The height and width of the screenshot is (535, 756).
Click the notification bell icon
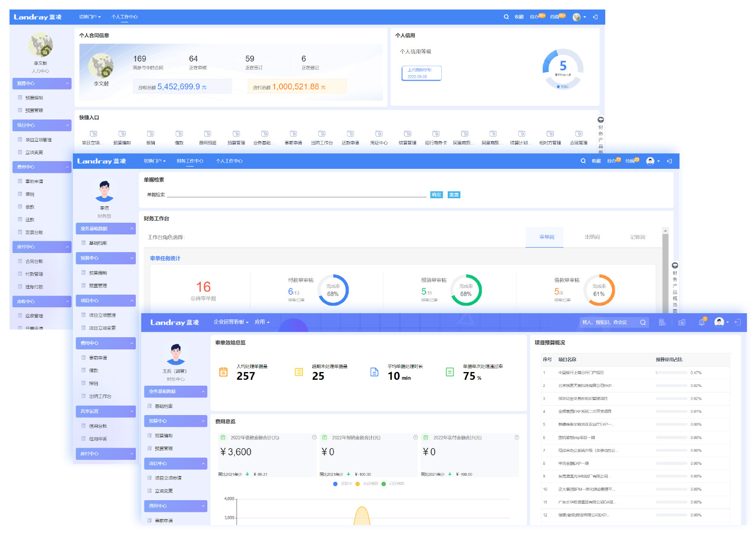701,322
